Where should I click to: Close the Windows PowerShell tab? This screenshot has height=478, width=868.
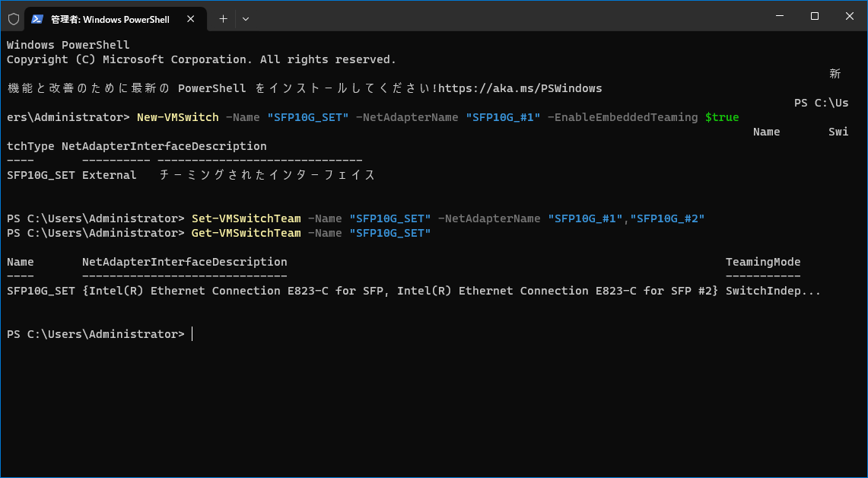click(190, 19)
